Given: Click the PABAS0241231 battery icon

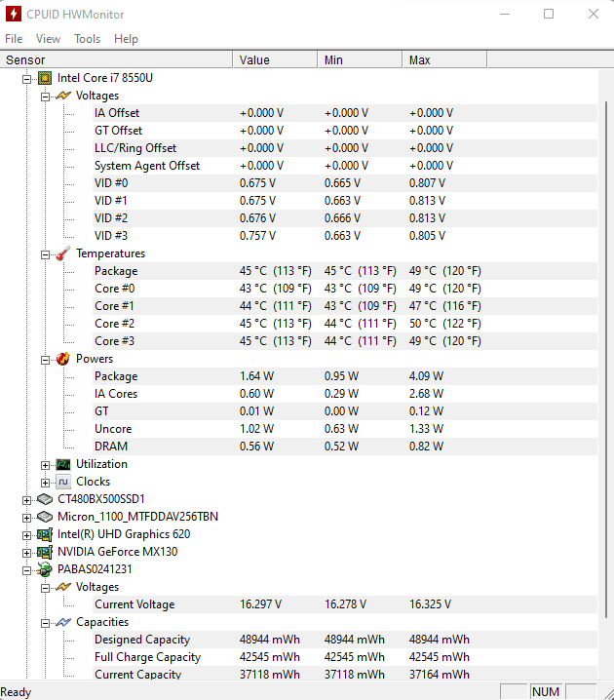Looking at the screenshot, I should (45, 569).
